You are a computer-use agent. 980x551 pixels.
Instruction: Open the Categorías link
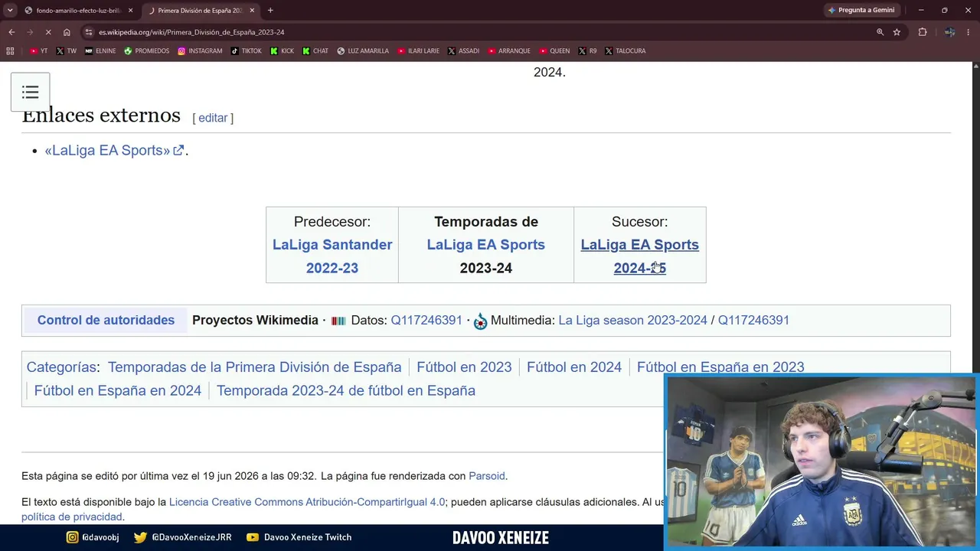pyautogui.click(x=61, y=367)
